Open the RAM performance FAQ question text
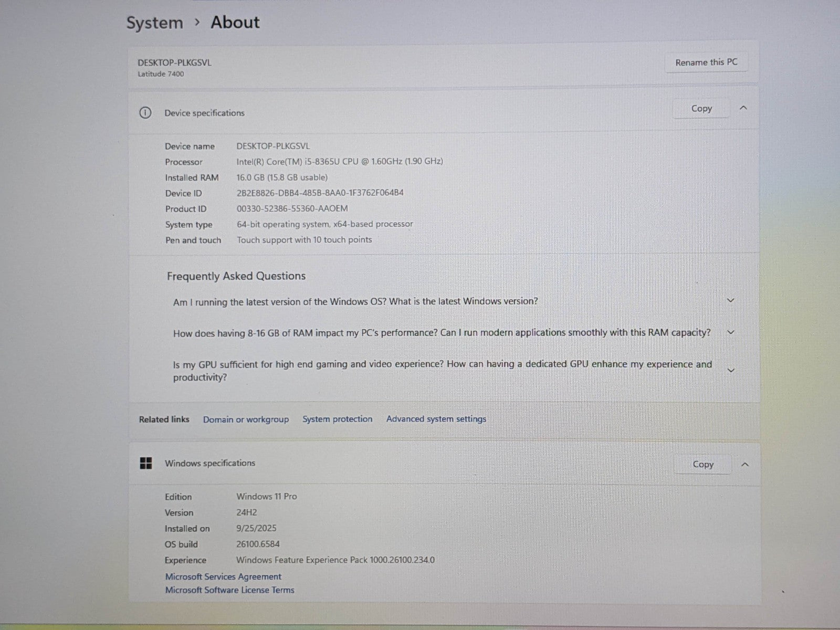 pyautogui.click(x=442, y=333)
